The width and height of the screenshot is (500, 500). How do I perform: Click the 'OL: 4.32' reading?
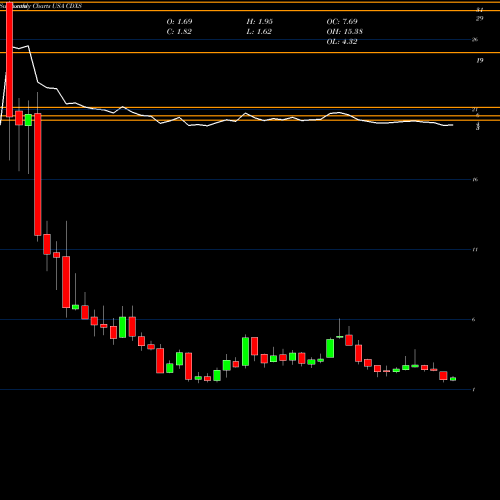point(342,42)
